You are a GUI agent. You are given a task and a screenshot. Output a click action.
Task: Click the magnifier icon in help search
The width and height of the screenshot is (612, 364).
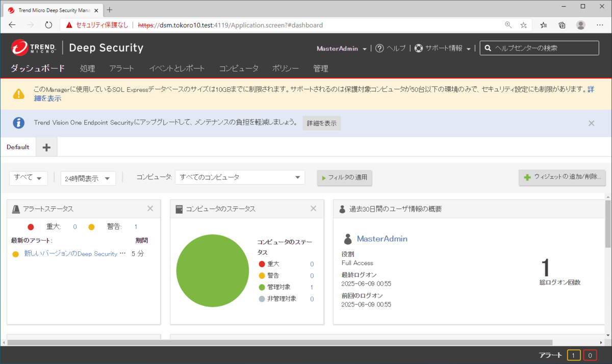(488, 48)
